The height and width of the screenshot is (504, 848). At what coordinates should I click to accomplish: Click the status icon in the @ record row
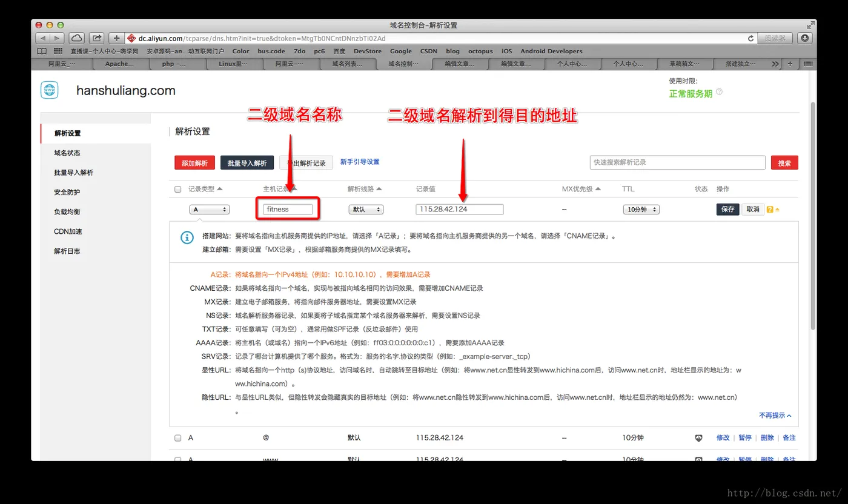coord(698,438)
